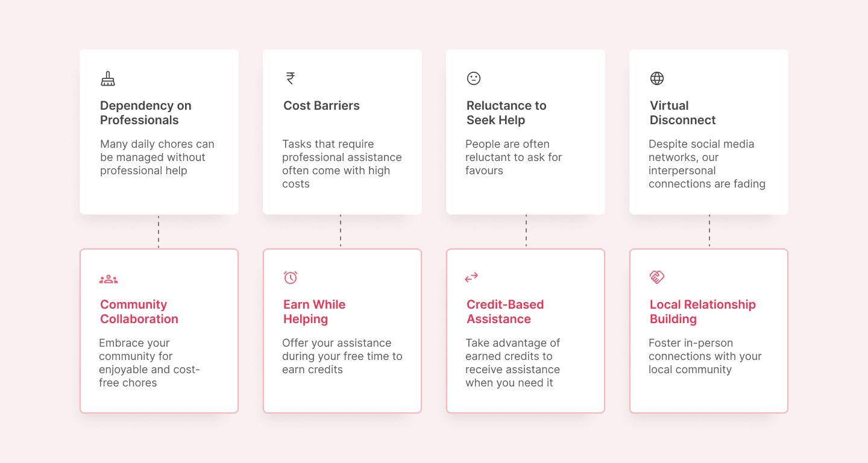
Task: Click the text about tasks requiring professional assistance
Action: coord(342,164)
